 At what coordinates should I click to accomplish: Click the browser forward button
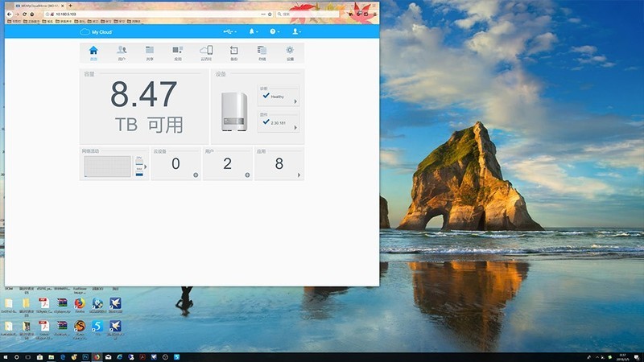coord(17,14)
